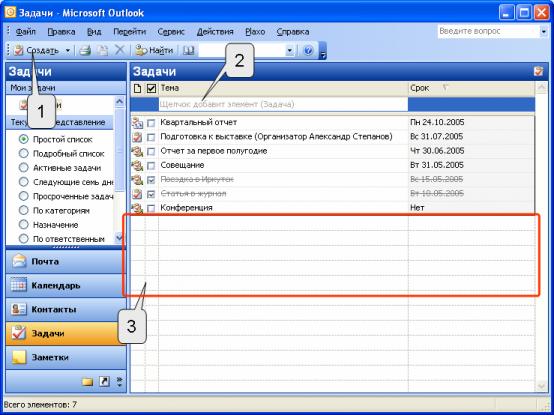
Task: Click task icon beside Конференция
Action: point(137,208)
